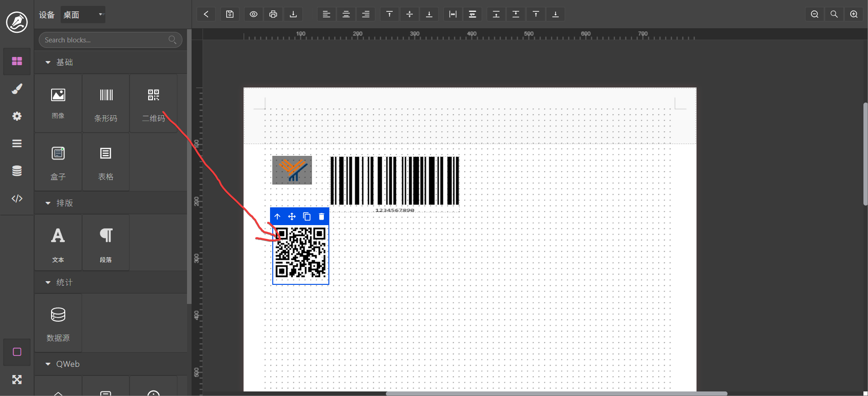Zoom in on the canvas
Viewport: 868px width, 396px height.
[x=854, y=14]
